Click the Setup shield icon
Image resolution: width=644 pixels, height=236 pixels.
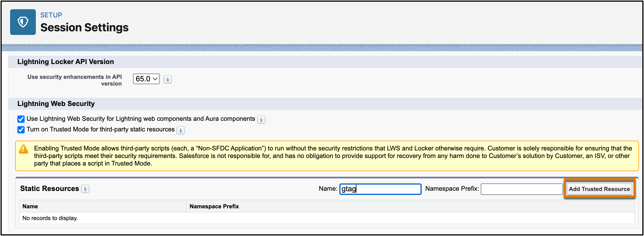tap(23, 22)
